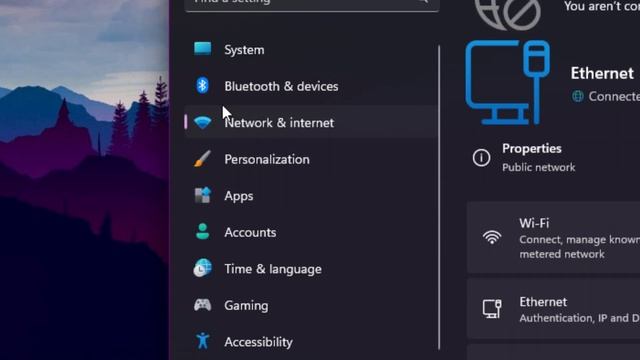Click the Time & language globe icon
Screen dimensions: 640x360
(x=202, y=268)
